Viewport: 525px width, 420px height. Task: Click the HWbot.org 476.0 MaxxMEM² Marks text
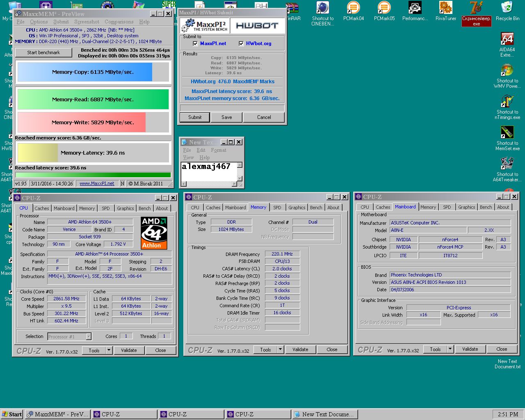pos(233,82)
